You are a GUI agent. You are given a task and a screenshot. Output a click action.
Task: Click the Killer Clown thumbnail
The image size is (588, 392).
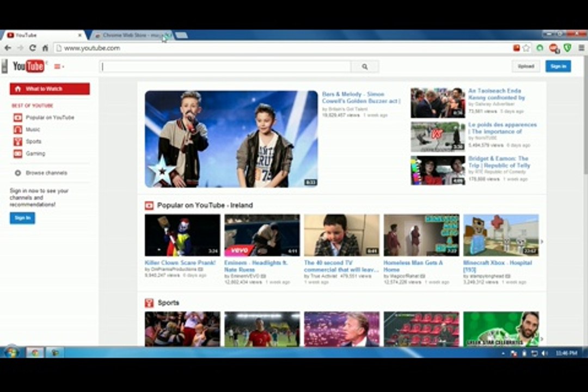(x=182, y=235)
